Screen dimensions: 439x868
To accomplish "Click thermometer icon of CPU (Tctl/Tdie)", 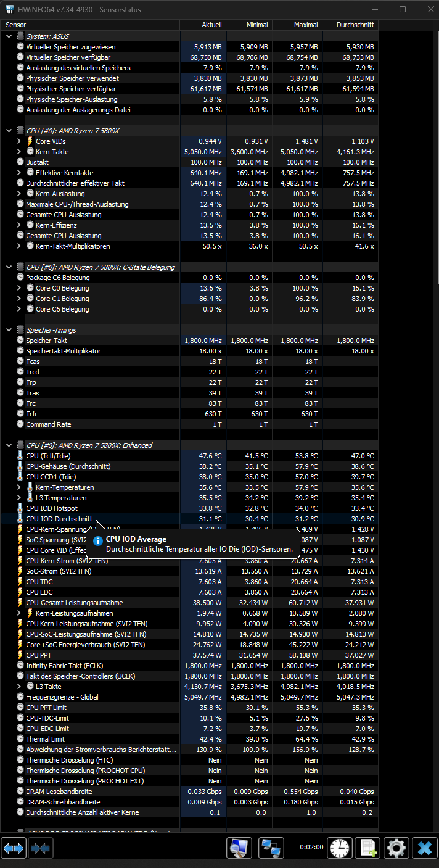I will point(20,456).
